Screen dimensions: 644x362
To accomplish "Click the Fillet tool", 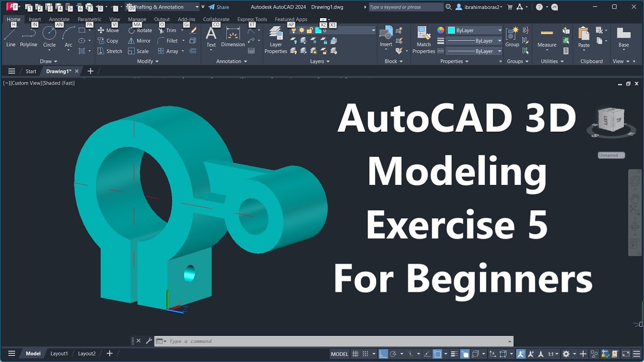I will pos(168,41).
